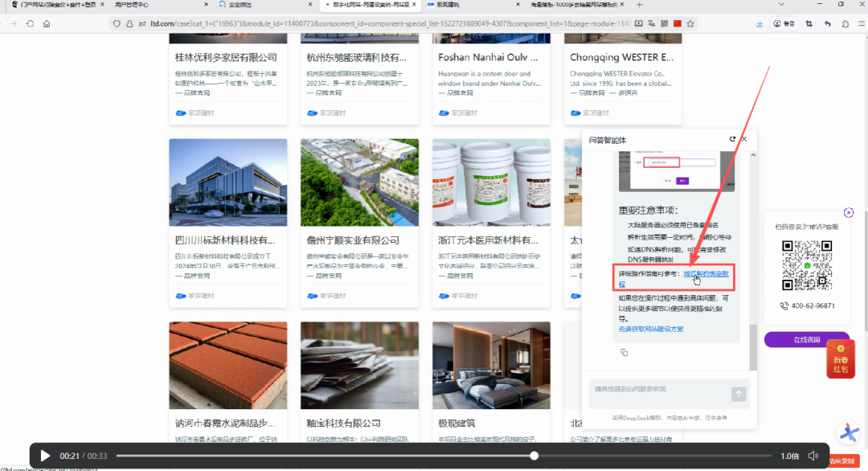Click the padlock site security icon
The image size is (868, 471).
click(x=129, y=24)
